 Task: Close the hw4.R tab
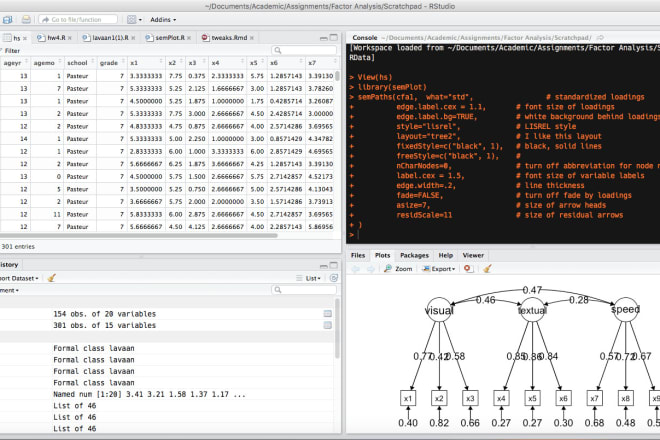click(x=70, y=38)
